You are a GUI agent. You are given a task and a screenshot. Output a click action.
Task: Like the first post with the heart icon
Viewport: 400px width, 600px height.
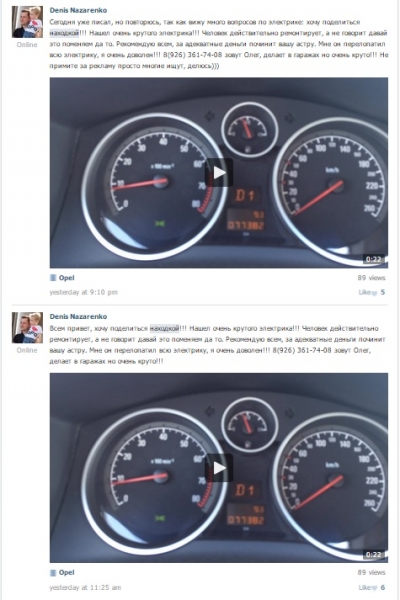click(x=374, y=293)
